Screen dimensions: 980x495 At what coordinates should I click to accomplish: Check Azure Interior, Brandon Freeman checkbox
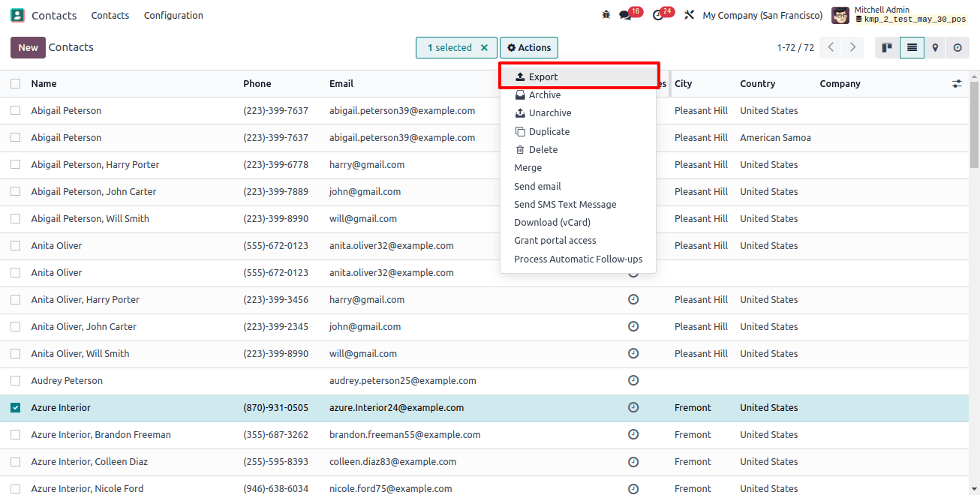[15, 435]
